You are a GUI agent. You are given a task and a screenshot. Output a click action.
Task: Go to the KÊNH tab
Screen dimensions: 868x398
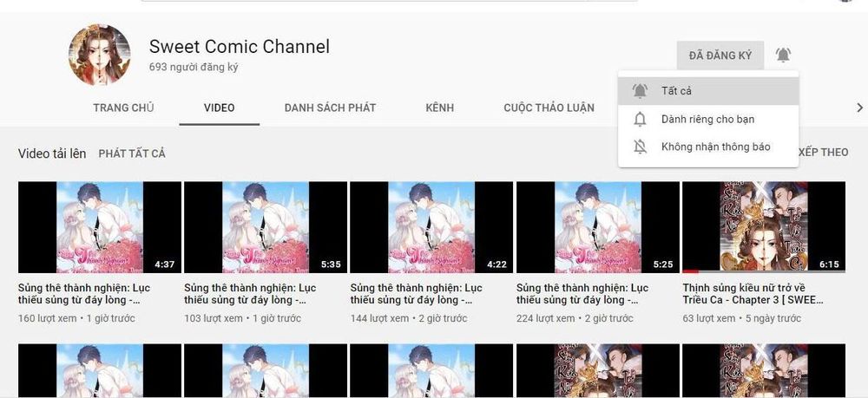coord(439,108)
